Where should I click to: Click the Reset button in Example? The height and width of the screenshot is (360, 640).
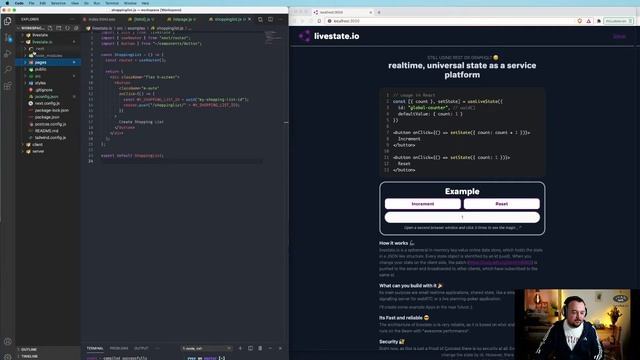click(x=502, y=204)
